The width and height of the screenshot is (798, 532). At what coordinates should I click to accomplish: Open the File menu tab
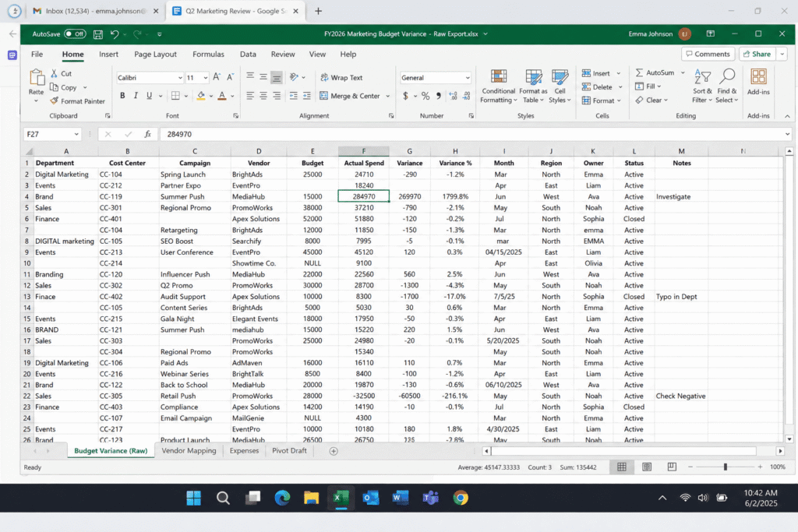pyautogui.click(x=37, y=54)
